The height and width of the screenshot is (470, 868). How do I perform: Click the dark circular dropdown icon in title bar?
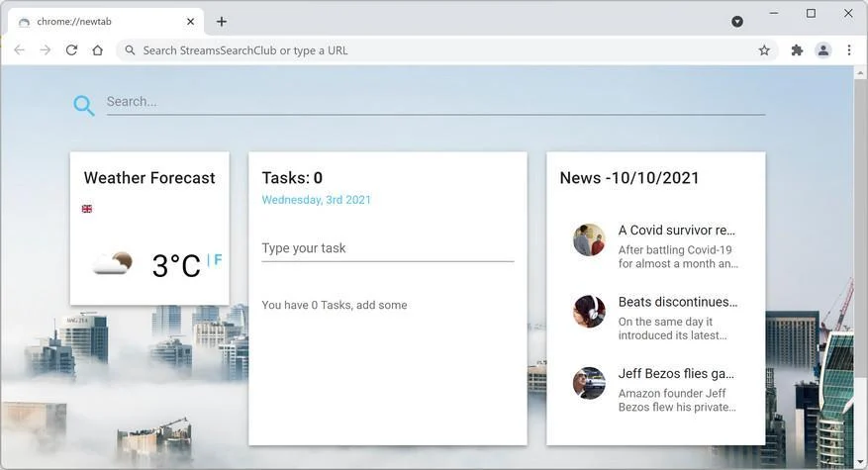coord(737,22)
